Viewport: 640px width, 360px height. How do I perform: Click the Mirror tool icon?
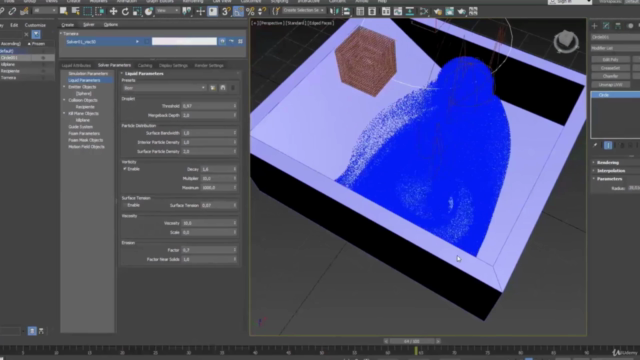[x=334, y=11]
